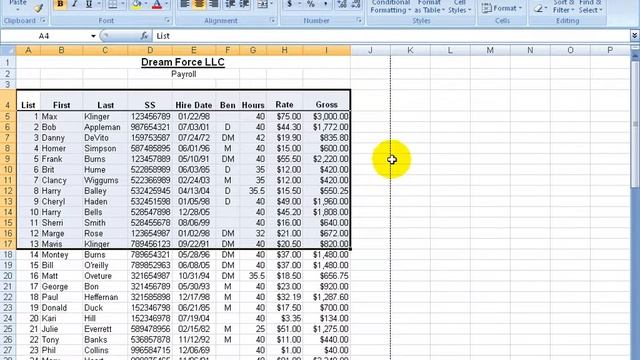Screen dimensions: 640x360
Task: Open the Merge & Center options arrow
Action: [271, 4]
